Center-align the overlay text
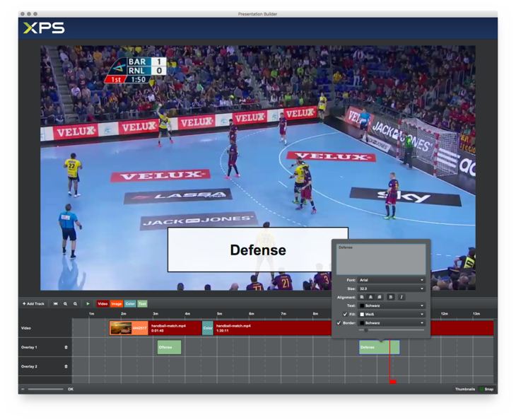The height and width of the screenshot is (420, 516). pyautogui.click(x=371, y=297)
